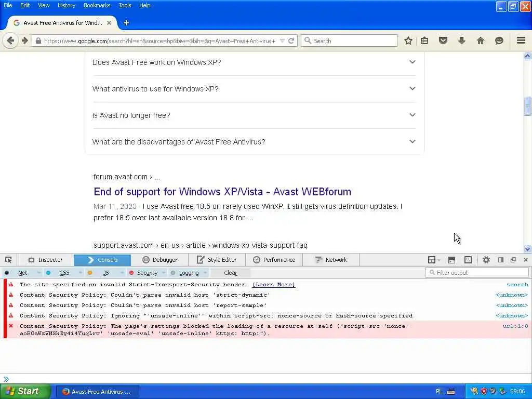Open the 'search' source link in console
The height and width of the screenshot is (399, 532).
517,285
